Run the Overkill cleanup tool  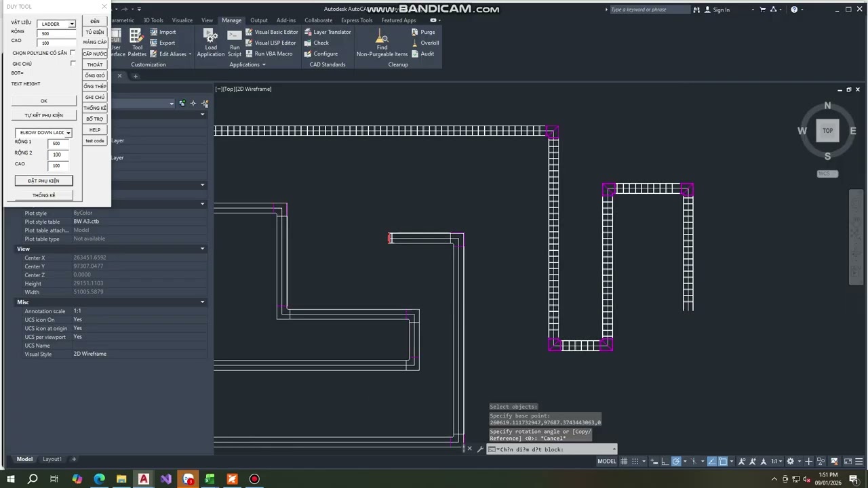[425, 43]
